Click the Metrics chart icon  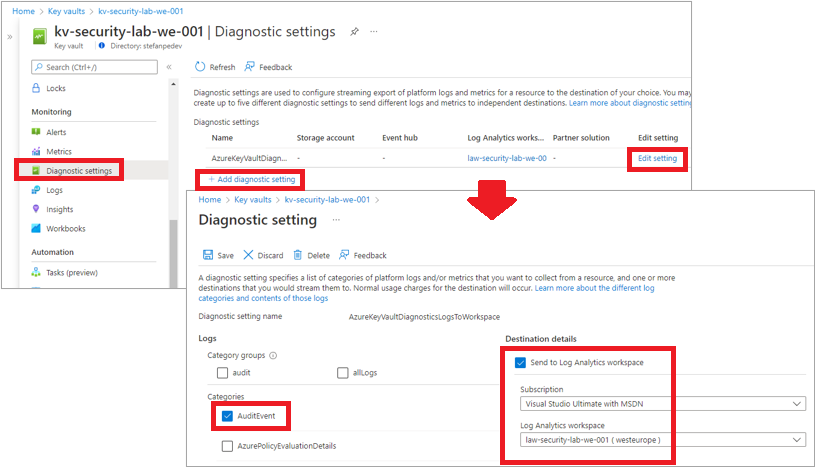click(36, 151)
